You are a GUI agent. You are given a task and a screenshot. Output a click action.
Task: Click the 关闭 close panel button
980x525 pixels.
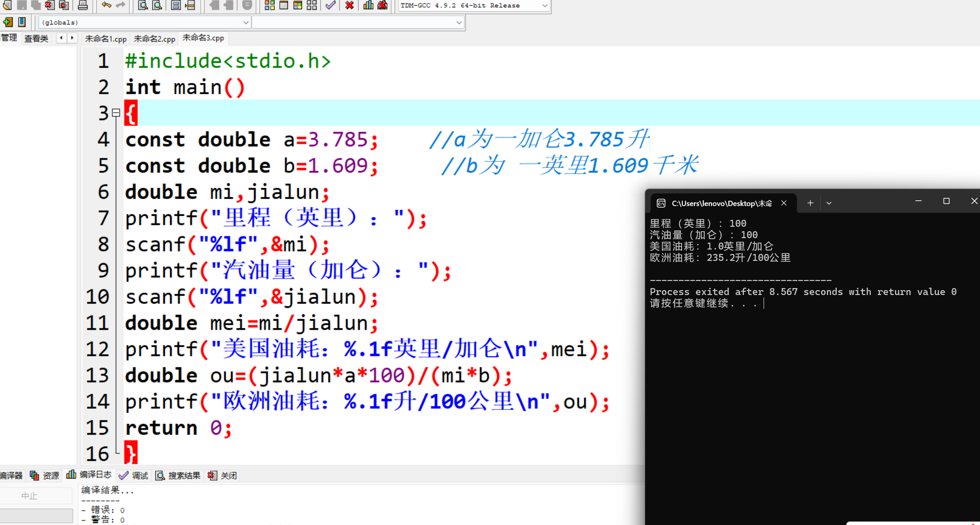point(222,475)
